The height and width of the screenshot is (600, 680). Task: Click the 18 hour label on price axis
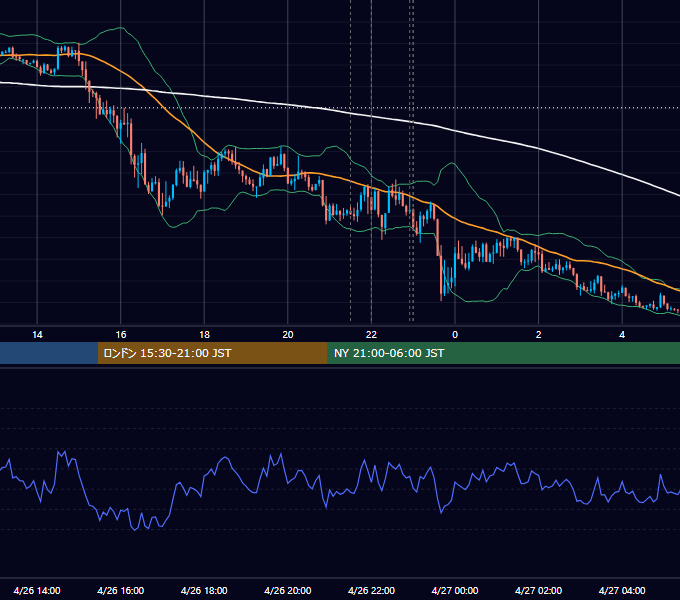[204, 335]
